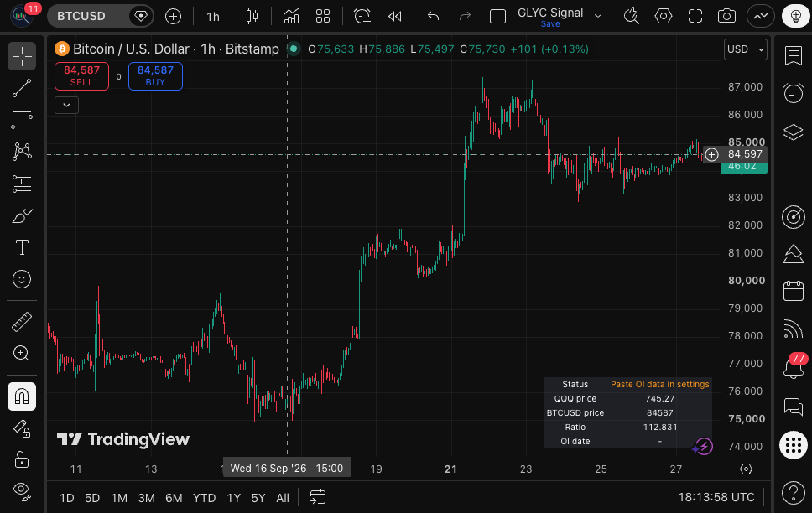This screenshot has width=812, height=513.
Task: Click the 84,587 BUY button
Action: (x=155, y=76)
